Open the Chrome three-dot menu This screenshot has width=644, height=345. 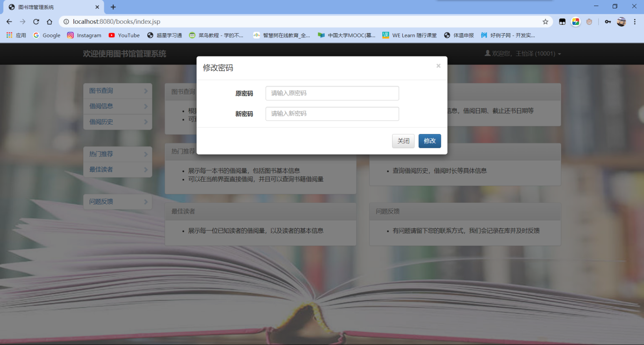click(x=635, y=21)
